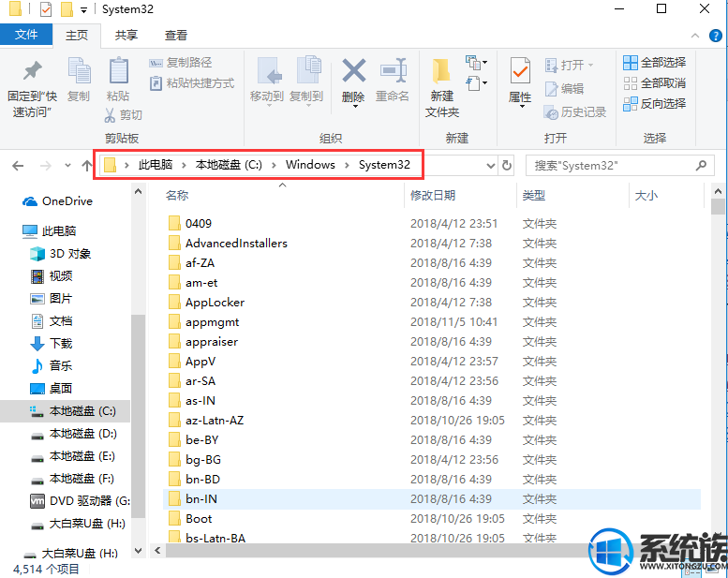Select 3D 对象 in navigation pane

pyautogui.click(x=60, y=254)
